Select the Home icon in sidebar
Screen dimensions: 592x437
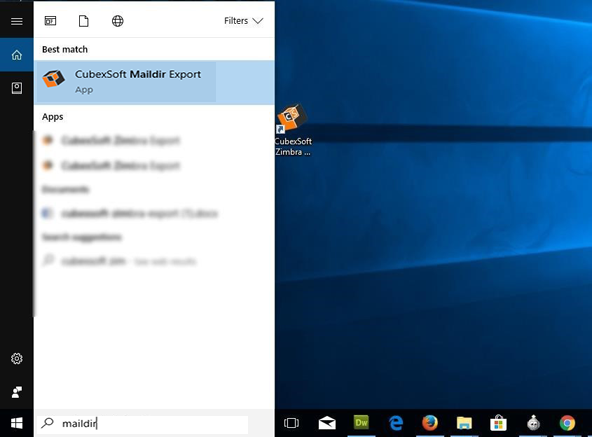coord(17,55)
